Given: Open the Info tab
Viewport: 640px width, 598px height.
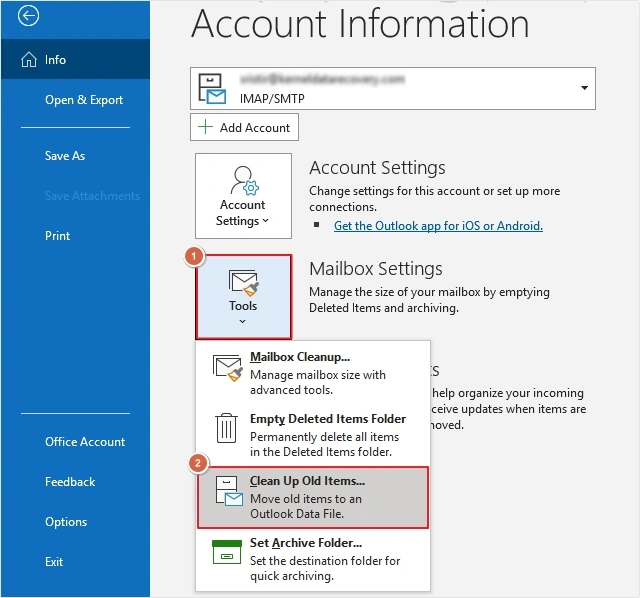Looking at the screenshot, I should 76,60.
